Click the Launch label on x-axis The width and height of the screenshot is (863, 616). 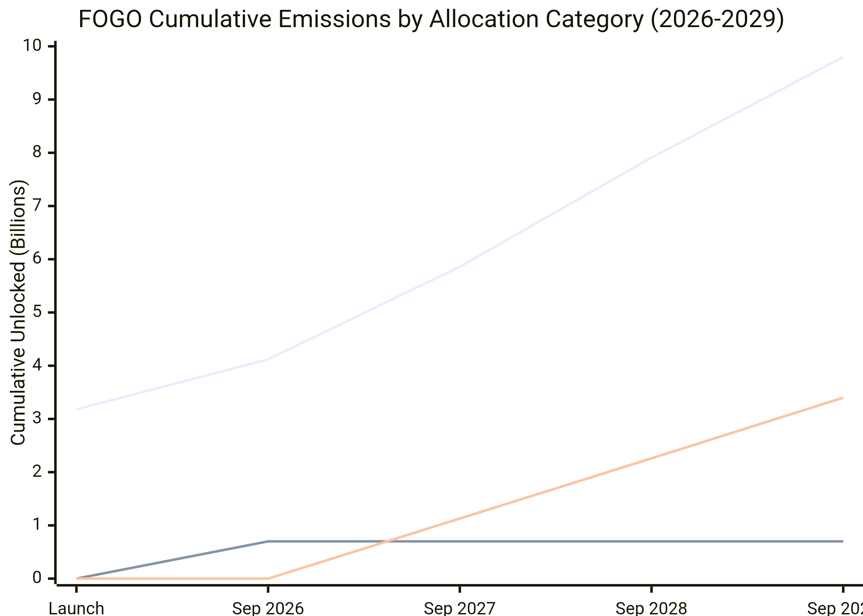pyautogui.click(x=76, y=608)
